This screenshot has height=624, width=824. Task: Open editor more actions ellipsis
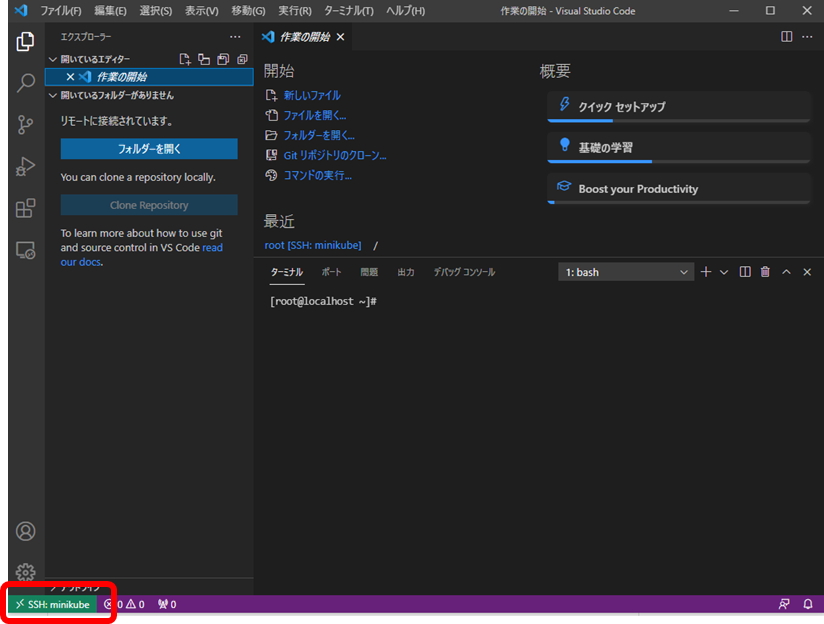807,36
